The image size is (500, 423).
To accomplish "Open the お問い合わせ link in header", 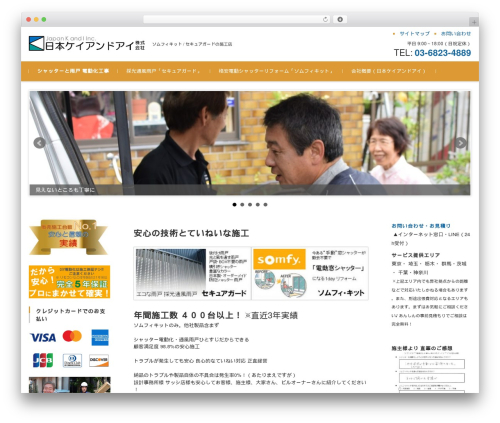I will [x=456, y=34].
